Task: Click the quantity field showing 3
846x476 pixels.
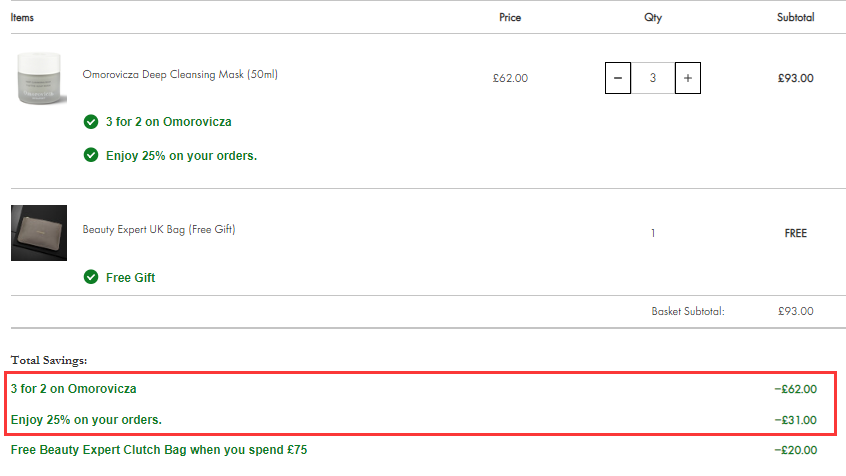Action: coord(653,78)
